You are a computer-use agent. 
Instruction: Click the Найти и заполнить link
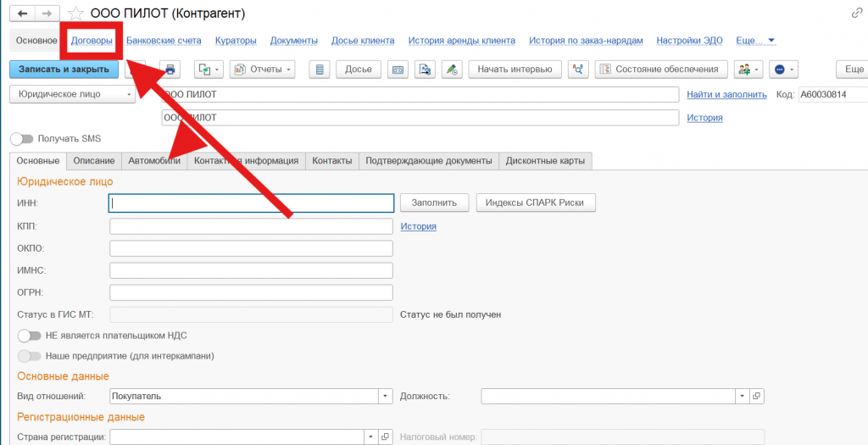click(726, 95)
